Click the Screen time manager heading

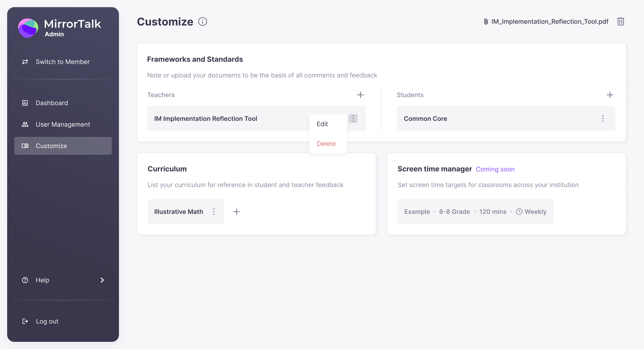pos(434,169)
